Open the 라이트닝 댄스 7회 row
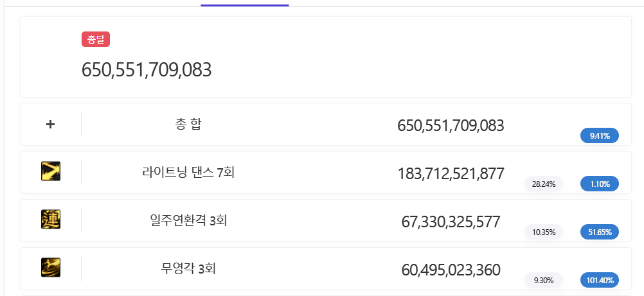 (x=188, y=172)
